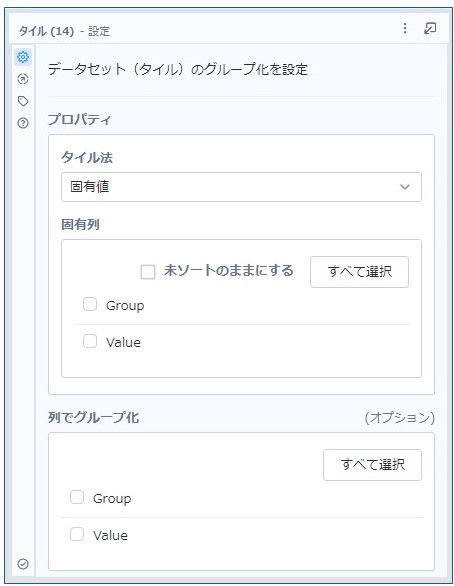Click すべて選択 button in 列でグループ化 section
This screenshot has height=586, width=454.
coord(372,465)
